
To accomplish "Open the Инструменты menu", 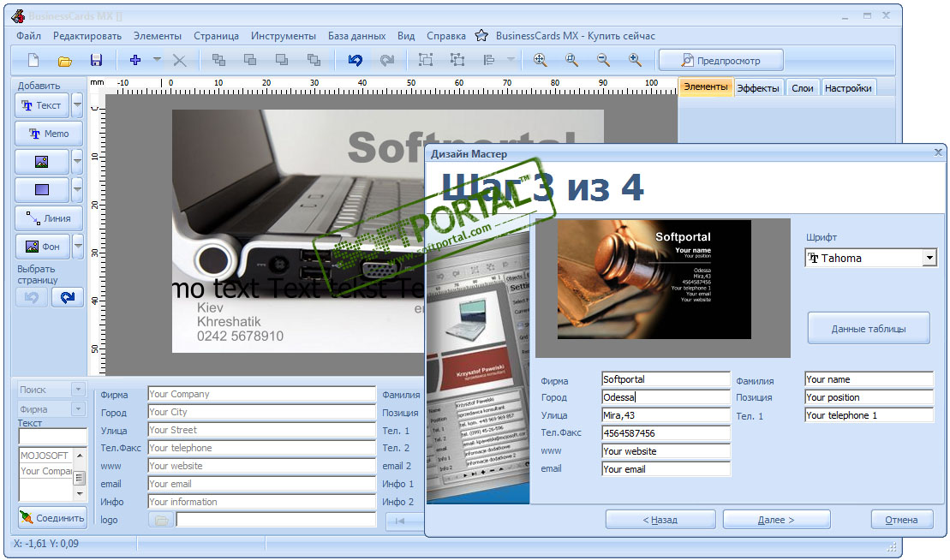I will pyautogui.click(x=284, y=36).
